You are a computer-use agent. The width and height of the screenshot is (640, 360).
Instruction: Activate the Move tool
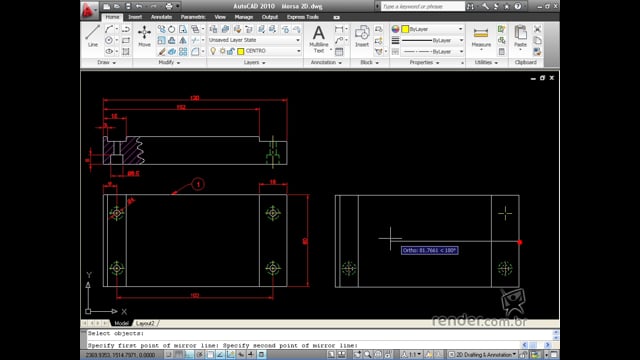coord(144,36)
